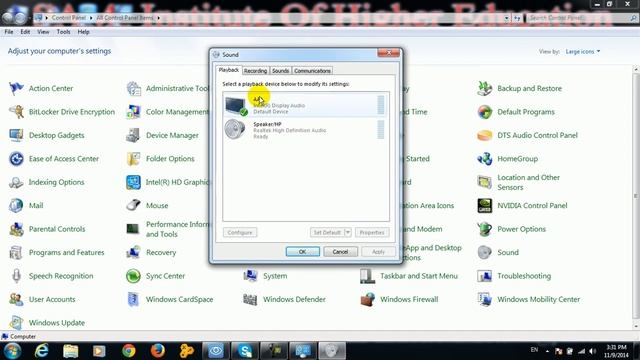Open the Parental Controls icon
640x360 pixels.
16,229
